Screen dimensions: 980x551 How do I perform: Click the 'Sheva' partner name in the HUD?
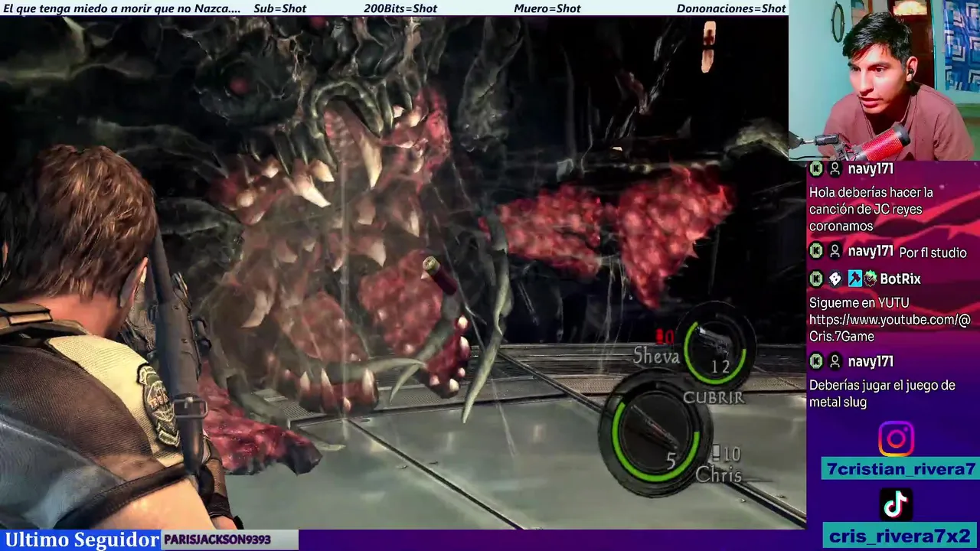(656, 356)
